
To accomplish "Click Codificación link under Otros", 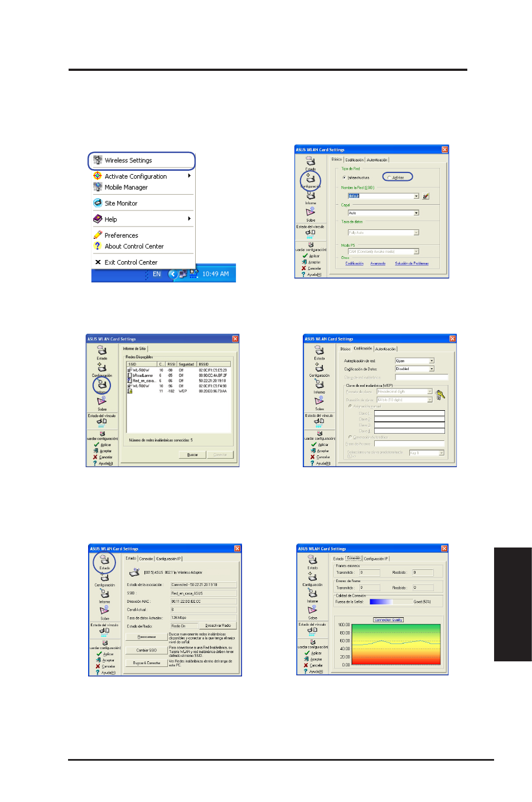I will pos(354,263).
